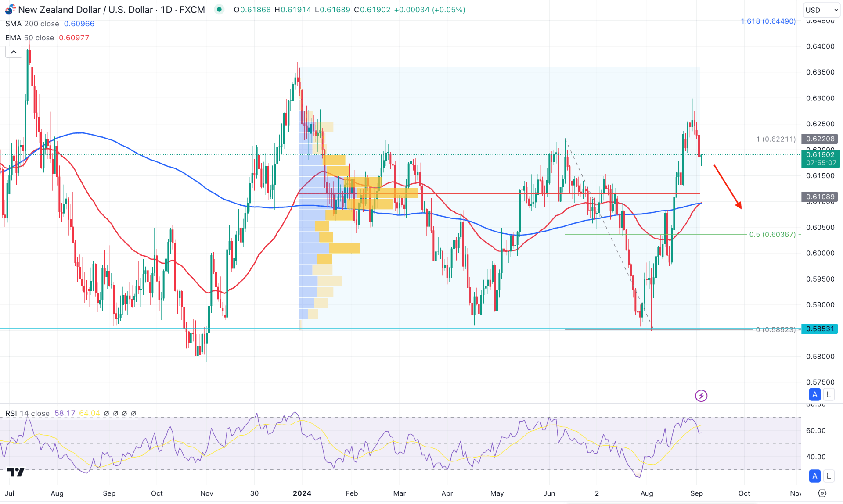Select the RSI 14 close indicator label
Viewport: 843px width, 504px height.
[x=27, y=413]
